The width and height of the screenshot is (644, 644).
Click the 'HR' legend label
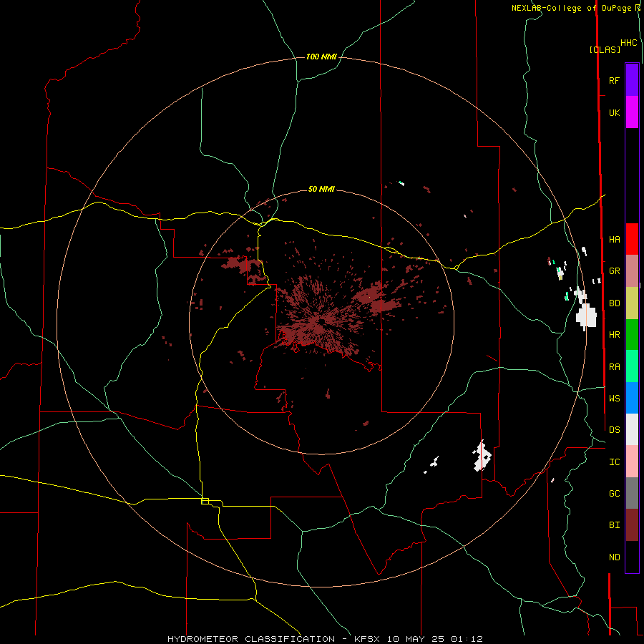coord(614,335)
